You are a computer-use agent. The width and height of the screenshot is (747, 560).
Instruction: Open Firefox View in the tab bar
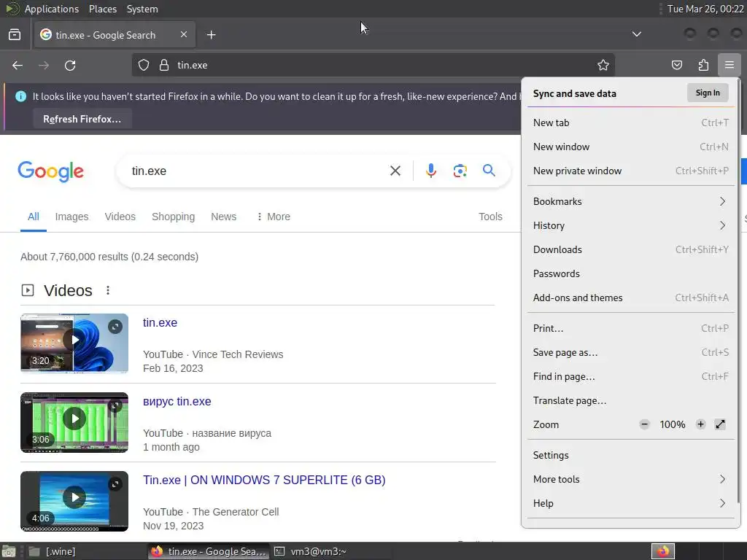coord(15,35)
